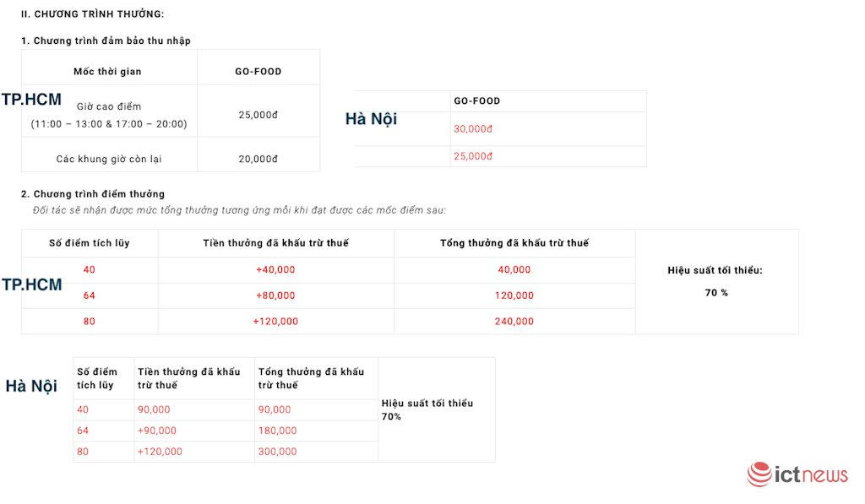The height and width of the screenshot is (504, 865).
Task: Click the 'II. CHƯƠNG TRÌNH THƯỞNG' heading
Action: pos(93,14)
